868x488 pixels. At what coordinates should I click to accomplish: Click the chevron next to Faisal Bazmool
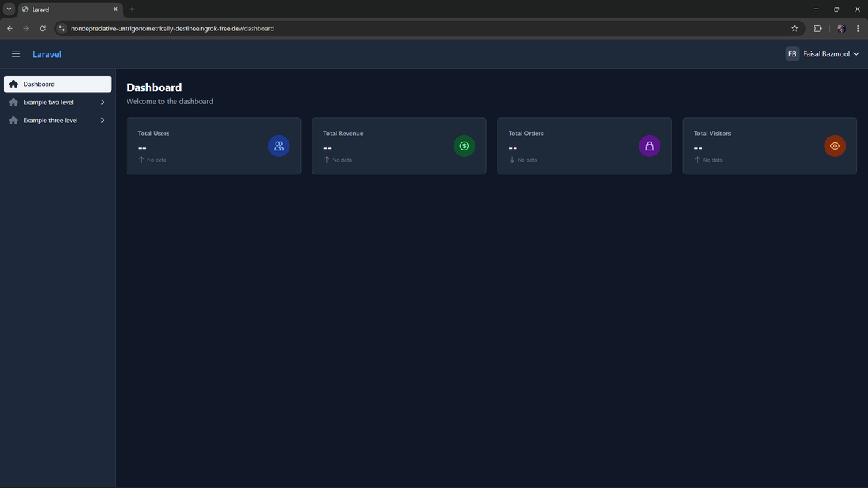856,54
